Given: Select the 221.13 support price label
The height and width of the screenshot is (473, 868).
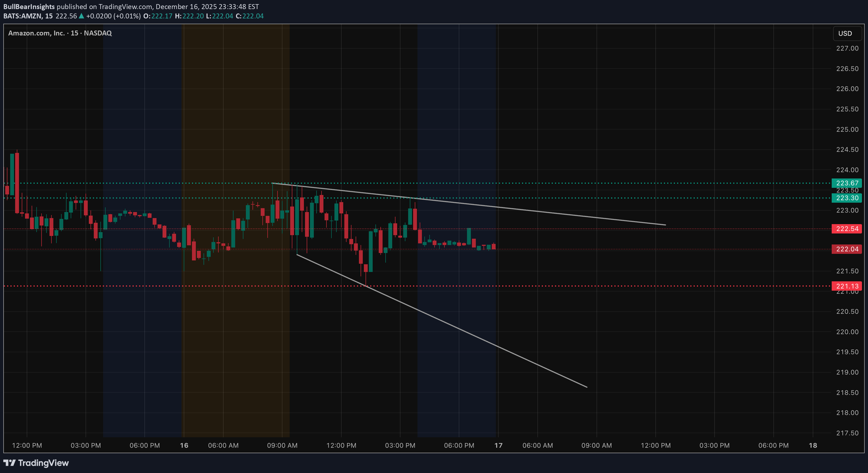Looking at the screenshot, I should (x=847, y=286).
